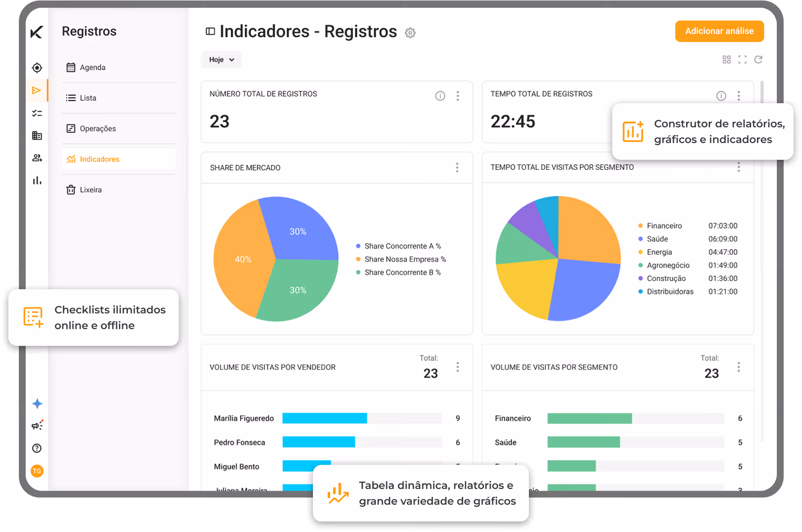This screenshot has width=802, height=532.
Task: Open settings gear next to Indicadores title
Action: tap(410, 33)
